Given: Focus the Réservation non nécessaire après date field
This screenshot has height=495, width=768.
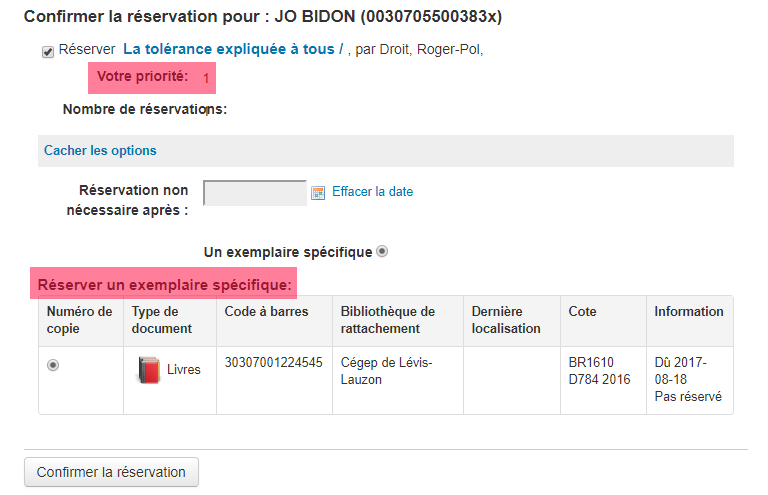Looking at the screenshot, I should (x=255, y=193).
